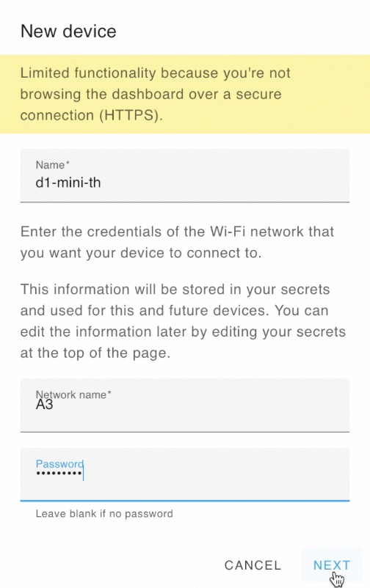370x588 pixels.
Task: Click the "New device" dialog title
Action: click(68, 31)
